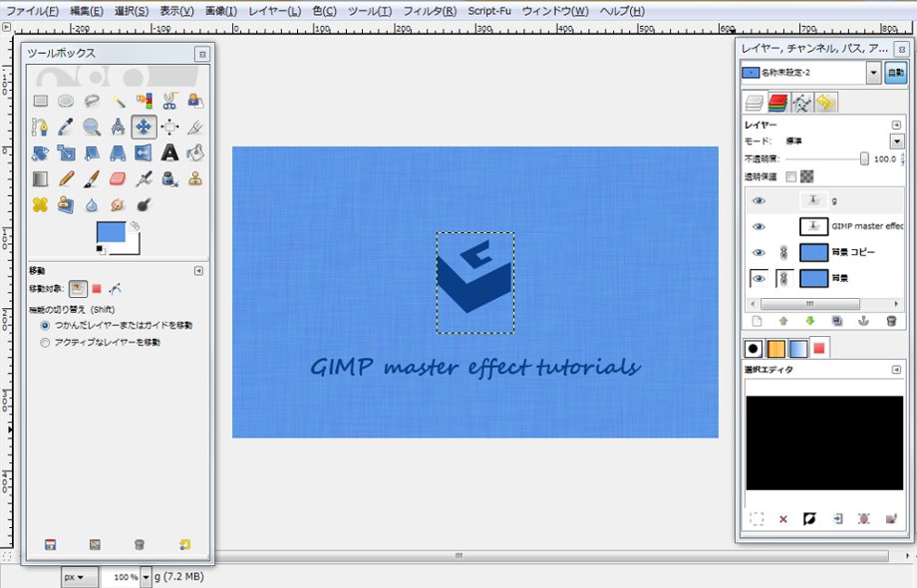Pick the Color Picker tool
917x588 pixels.
(66, 127)
